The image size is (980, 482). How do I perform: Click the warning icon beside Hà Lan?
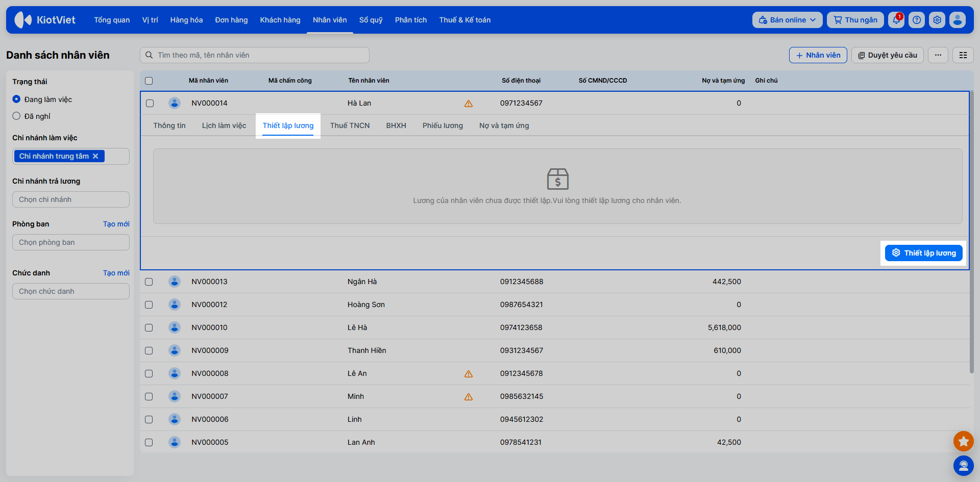pos(469,104)
